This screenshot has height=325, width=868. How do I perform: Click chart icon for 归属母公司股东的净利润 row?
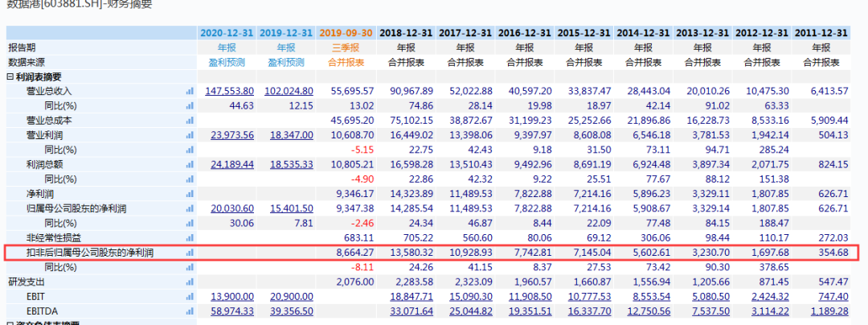[190, 208]
